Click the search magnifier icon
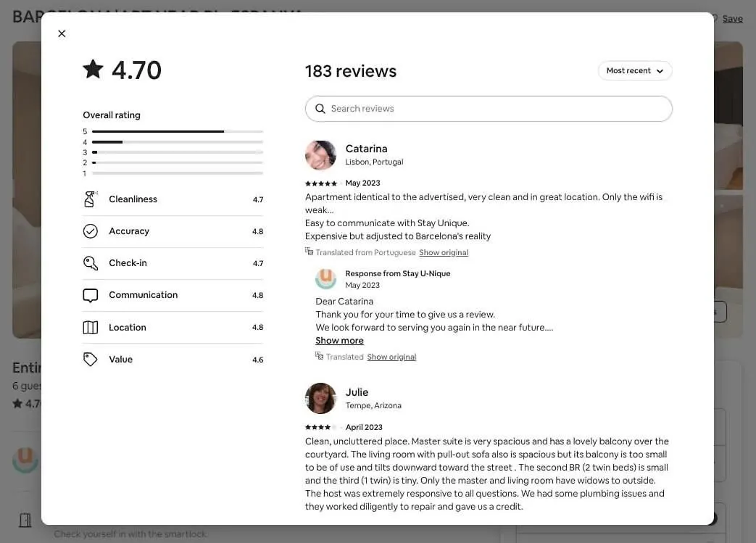Screen dimensions: 756x543 [320, 109]
